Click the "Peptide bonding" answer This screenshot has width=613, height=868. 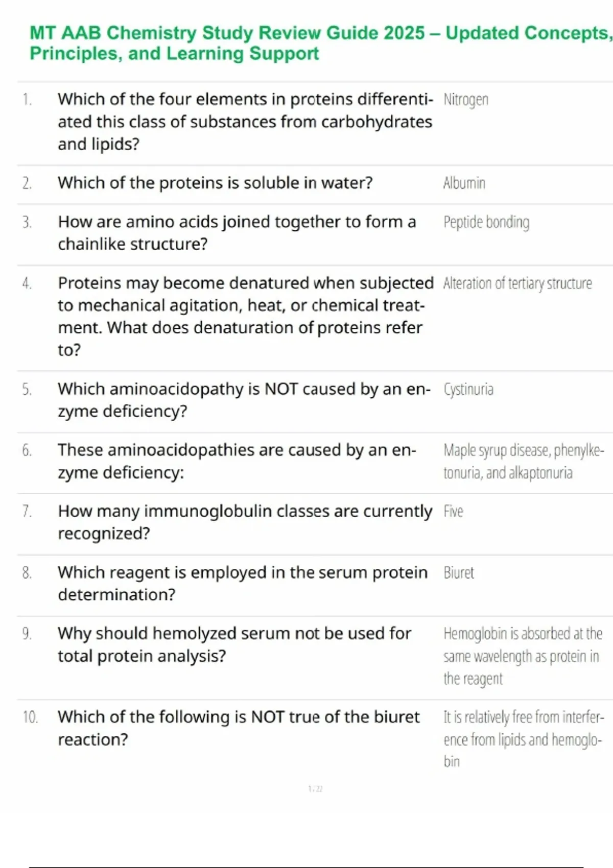[486, 222]
